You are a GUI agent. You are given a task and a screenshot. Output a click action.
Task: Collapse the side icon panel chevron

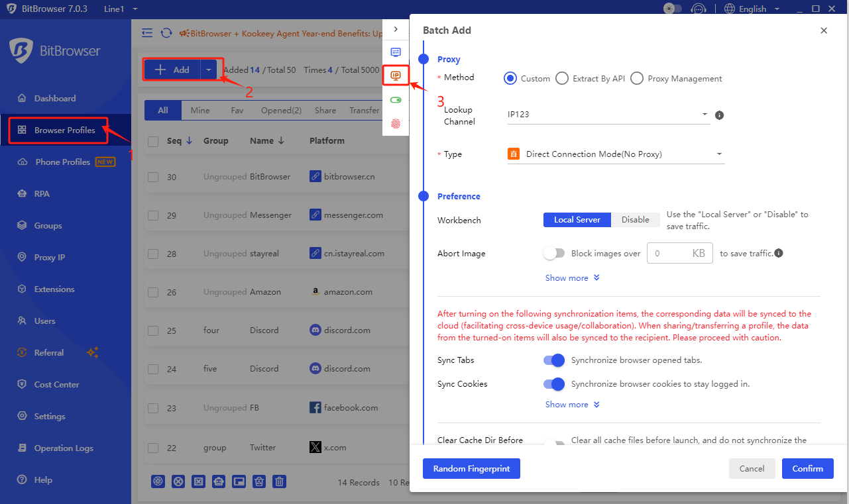point(396,29)
